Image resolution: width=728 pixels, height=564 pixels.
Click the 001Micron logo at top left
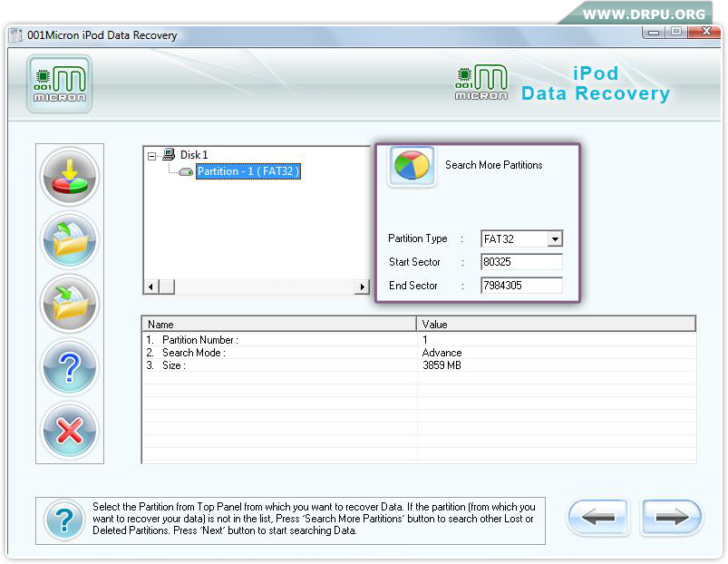[x=60, y=84]
